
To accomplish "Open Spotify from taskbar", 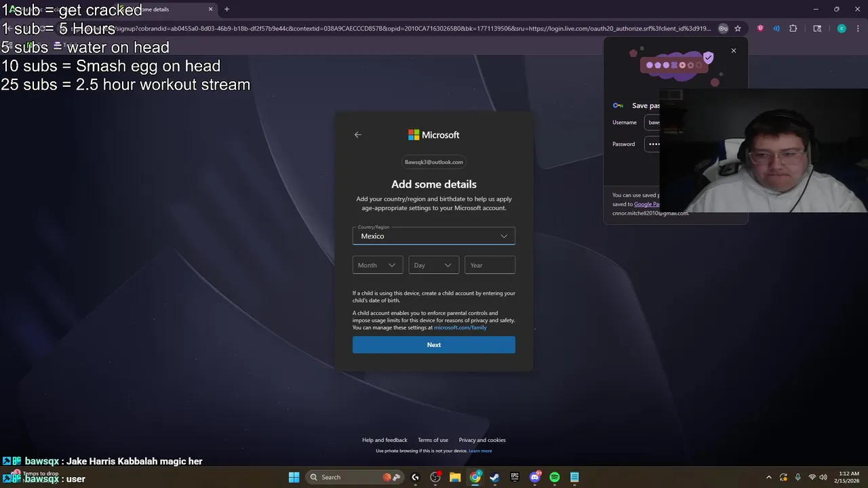I will coord(555,477).
